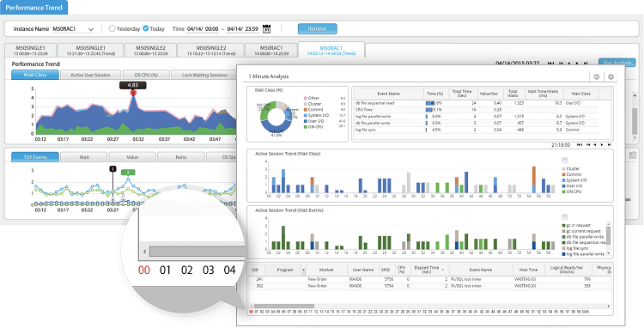Step forward one unit after 21:18:00

(602, 145)
